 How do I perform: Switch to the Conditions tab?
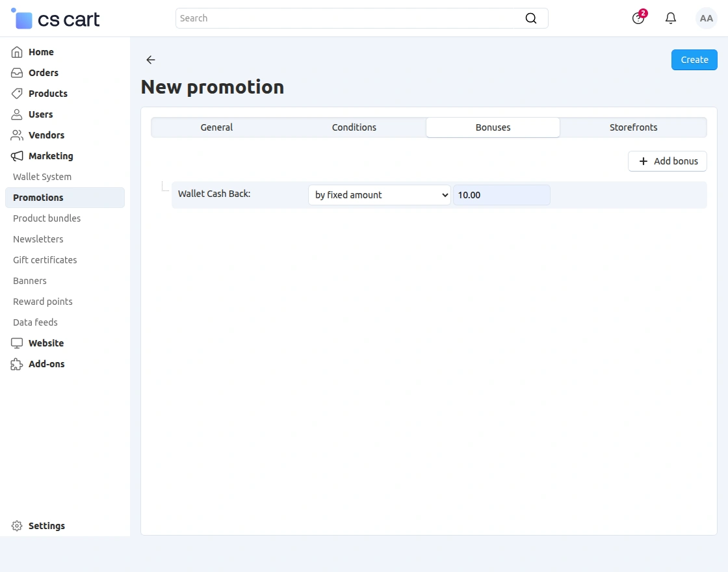click(354, 127)
